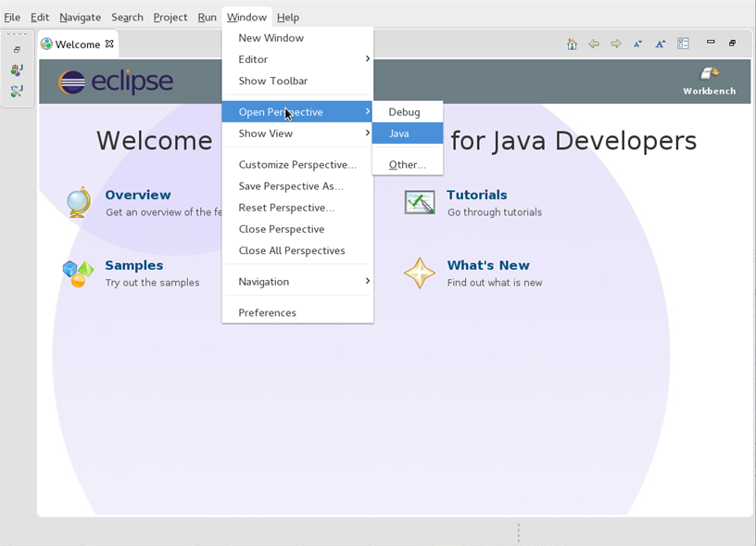Open the File menu
756x546 pixels.
point(12,18)
